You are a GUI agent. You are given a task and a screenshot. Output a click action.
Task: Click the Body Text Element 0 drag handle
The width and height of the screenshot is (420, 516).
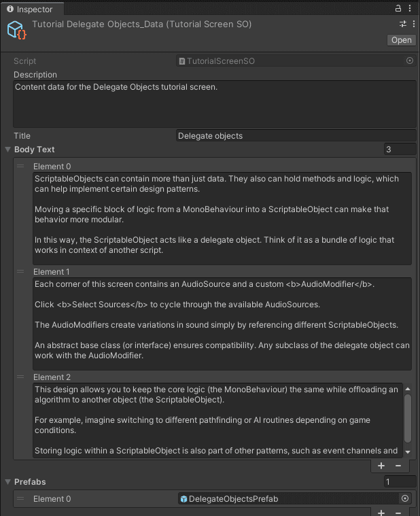pyautogui.click(x=20, y=167)
